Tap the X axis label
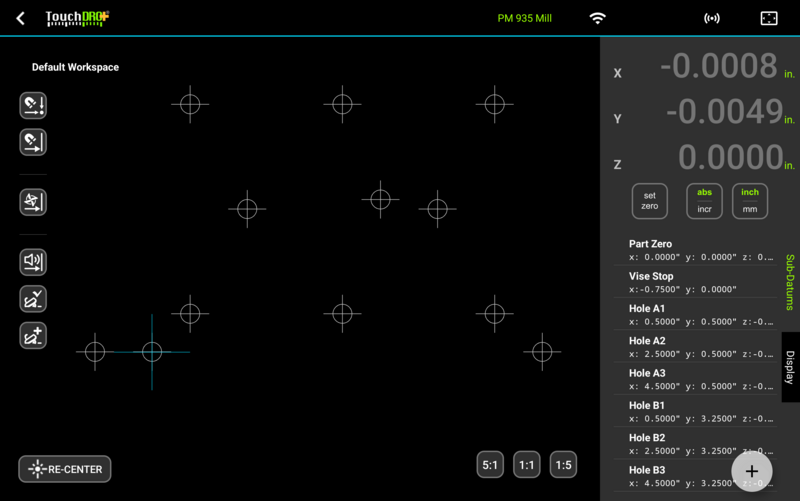The width and height of the screenshot is (800, 501). [x=618, y=73]
